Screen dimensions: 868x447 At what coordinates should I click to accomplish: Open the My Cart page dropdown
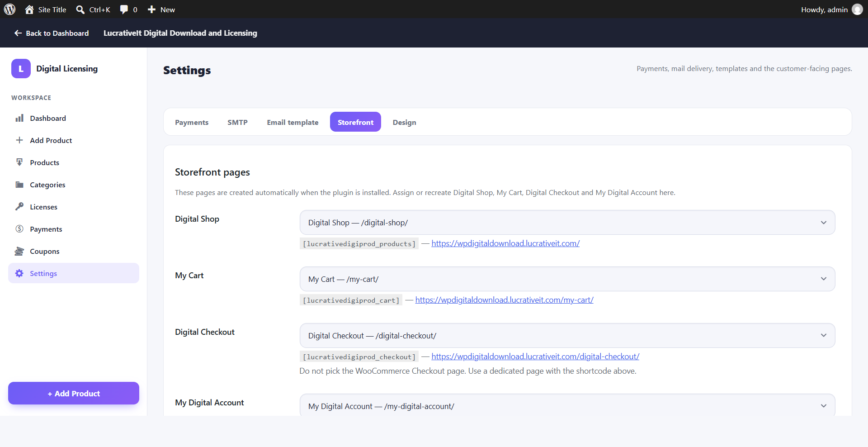[x=567, y=279]
